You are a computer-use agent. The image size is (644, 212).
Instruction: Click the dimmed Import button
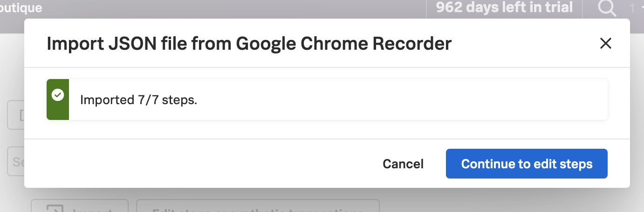point(80,207)
